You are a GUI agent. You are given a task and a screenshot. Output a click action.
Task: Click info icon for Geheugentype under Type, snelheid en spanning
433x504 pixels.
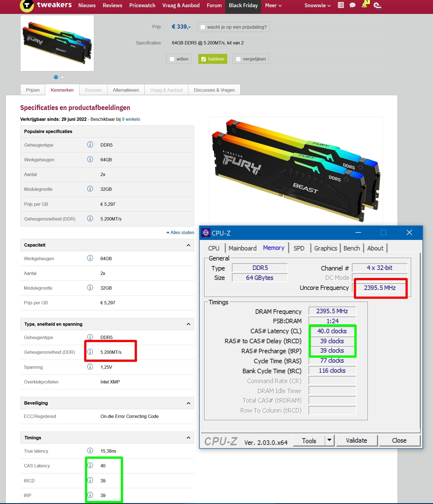pos(90,337)
